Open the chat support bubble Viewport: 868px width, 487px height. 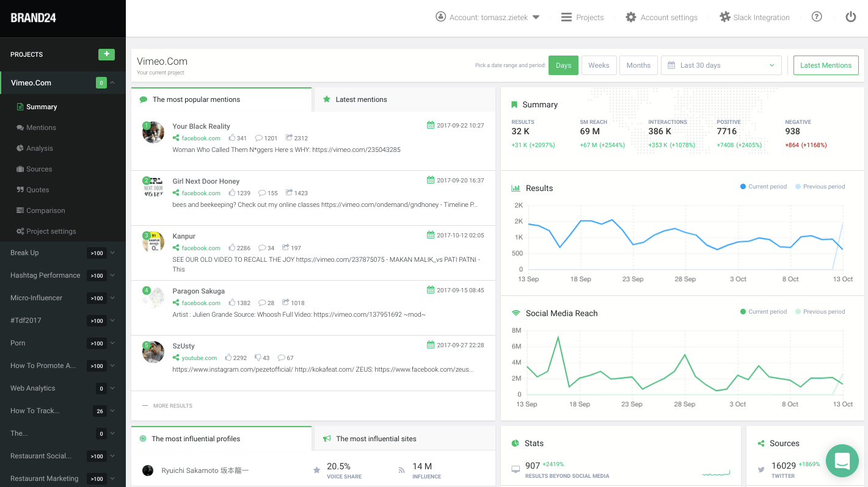tap(842, 461)
